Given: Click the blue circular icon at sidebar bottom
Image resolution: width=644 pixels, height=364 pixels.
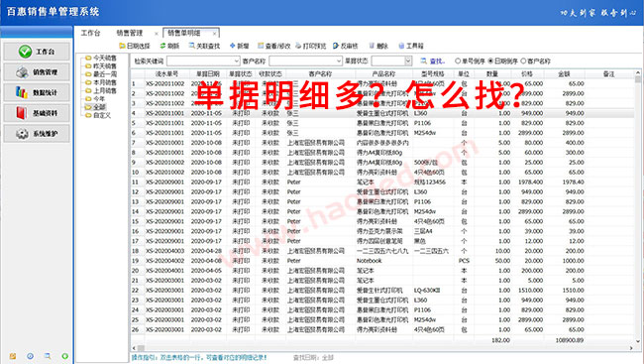Looking at the screenshot, I should [x=30, y=356].
